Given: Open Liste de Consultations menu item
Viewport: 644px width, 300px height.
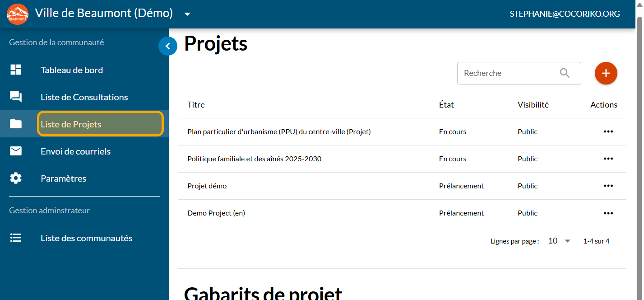Looking at the screenshot, I should [x=84, y=97].
